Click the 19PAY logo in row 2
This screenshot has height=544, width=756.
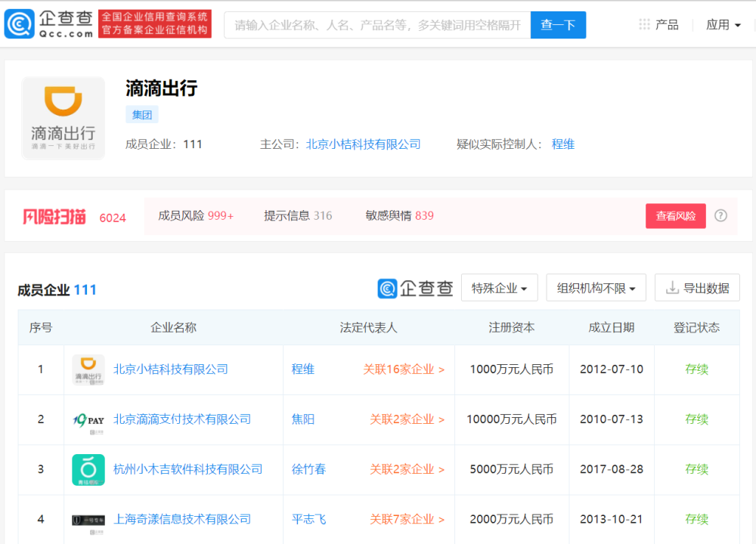(88, 419)
